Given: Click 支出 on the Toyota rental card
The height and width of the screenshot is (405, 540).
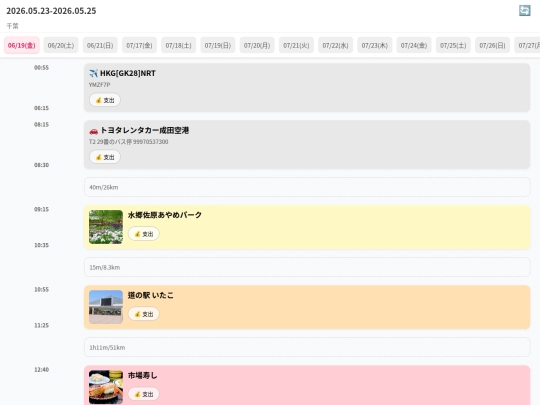Looking at the screenshot, I should coord(105,157).
